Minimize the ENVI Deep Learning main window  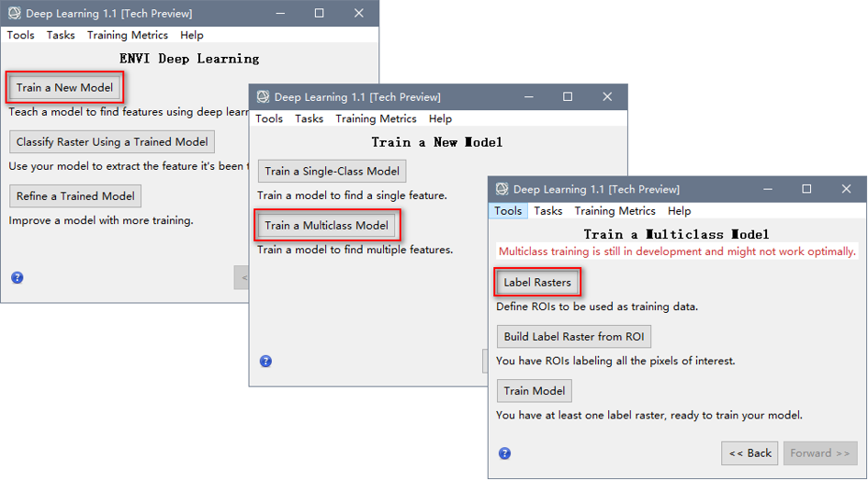281,13
